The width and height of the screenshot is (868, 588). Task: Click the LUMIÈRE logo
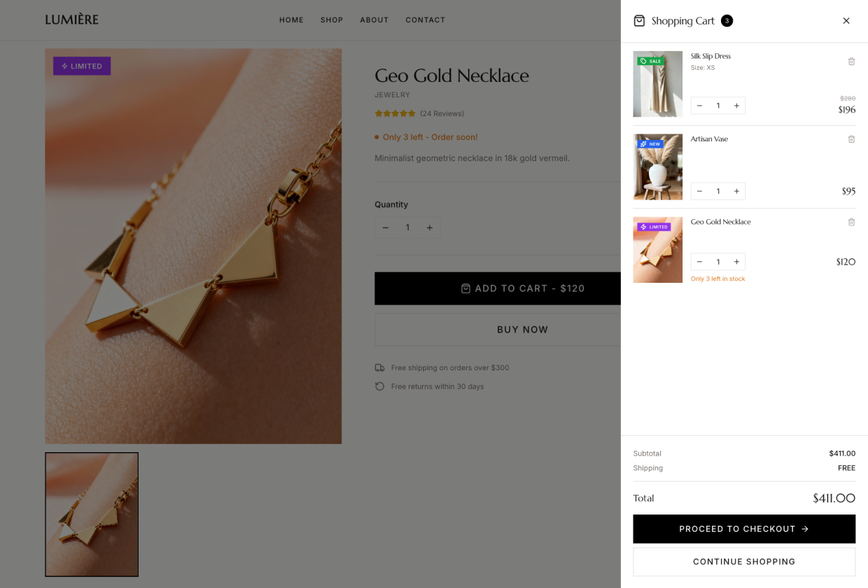[71, 20]
